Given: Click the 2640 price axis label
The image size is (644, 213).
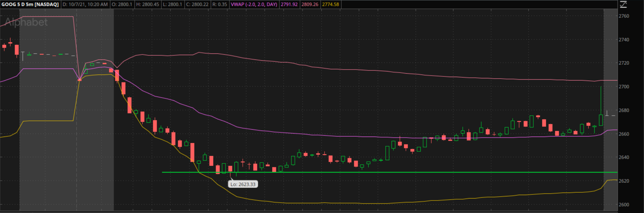Looking at the screenshot, I should click(624, 157).
